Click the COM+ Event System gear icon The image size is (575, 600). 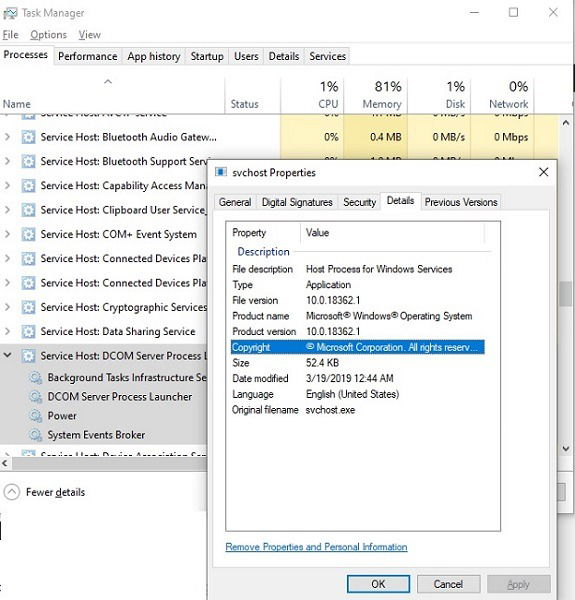click(x=28, y=234)
